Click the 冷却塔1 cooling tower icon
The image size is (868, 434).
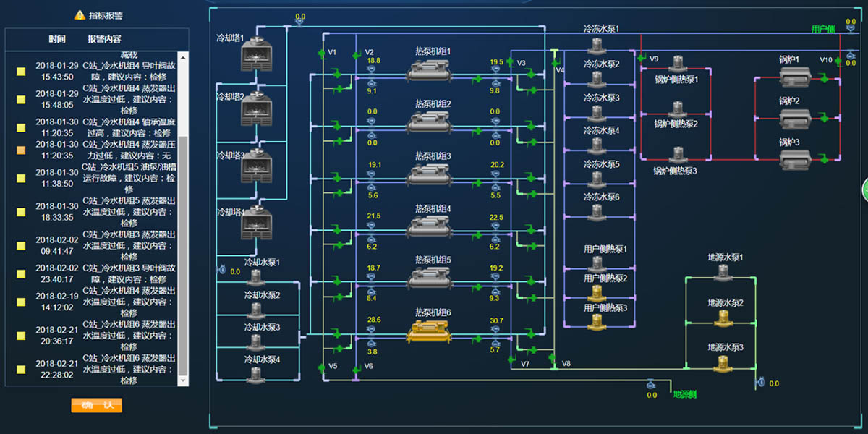(255, 49)
